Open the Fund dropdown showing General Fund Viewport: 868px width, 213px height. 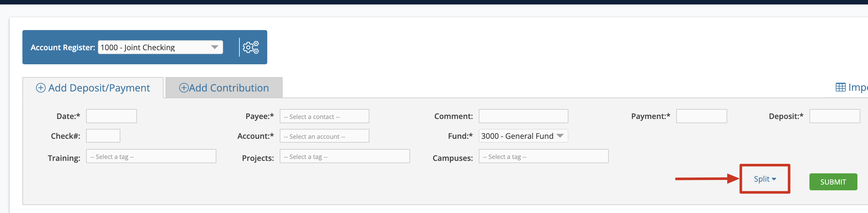pyautogui.click(x=523, y=136)
